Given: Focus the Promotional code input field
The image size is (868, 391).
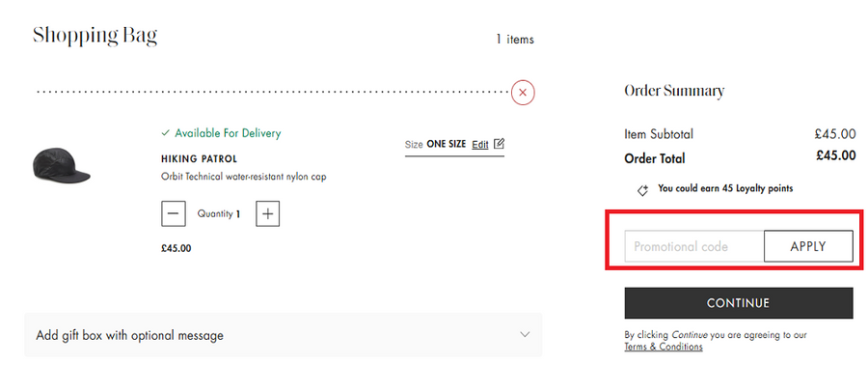Looking at the screenshot, I should pos(694,246).
